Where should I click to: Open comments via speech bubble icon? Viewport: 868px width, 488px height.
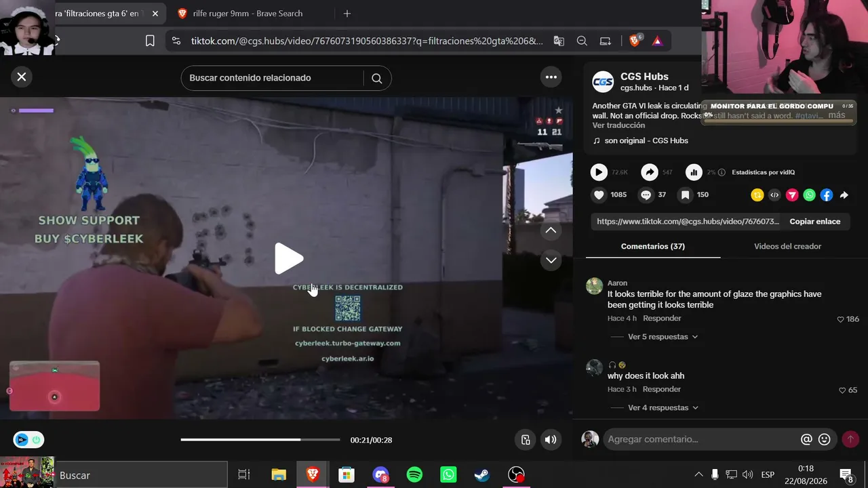(x=646, y=195)
